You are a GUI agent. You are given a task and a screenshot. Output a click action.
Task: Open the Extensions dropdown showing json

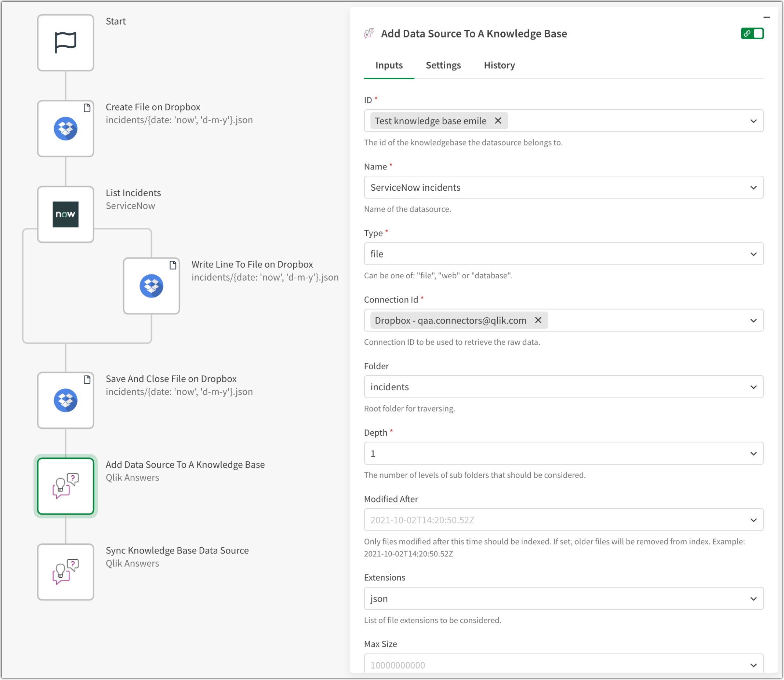coord(754,599)
